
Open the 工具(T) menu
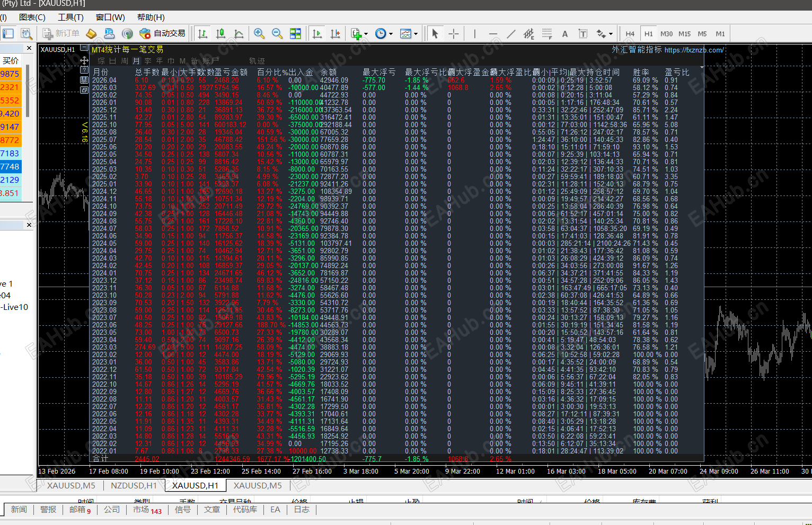click(70, 17)
